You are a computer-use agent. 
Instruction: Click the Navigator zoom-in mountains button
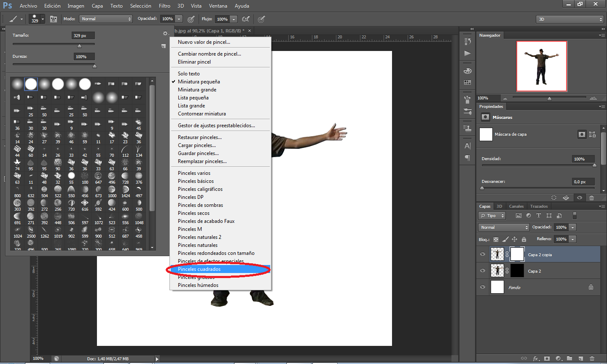[x=594, y=98]
